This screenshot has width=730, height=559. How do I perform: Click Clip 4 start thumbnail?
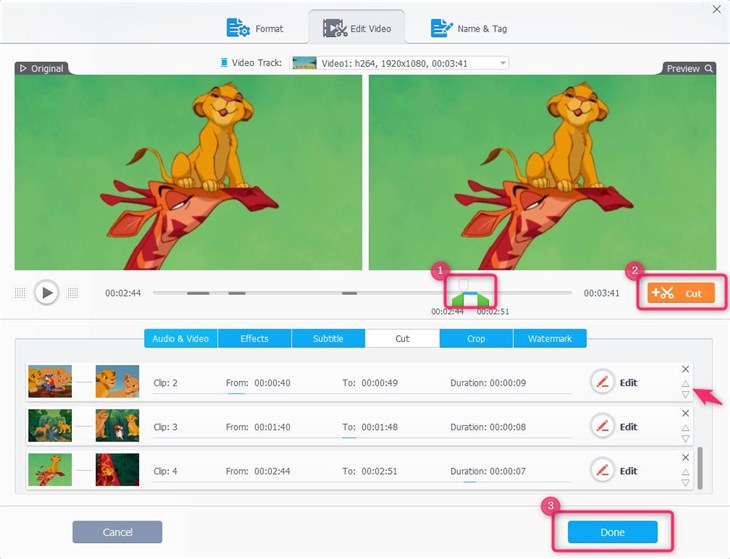pos(50,470)
